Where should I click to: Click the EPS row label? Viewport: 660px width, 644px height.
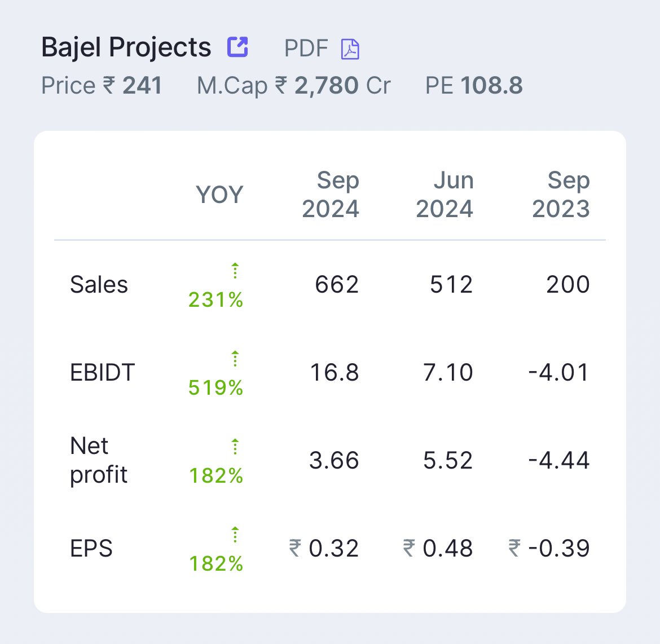point(91,549)
